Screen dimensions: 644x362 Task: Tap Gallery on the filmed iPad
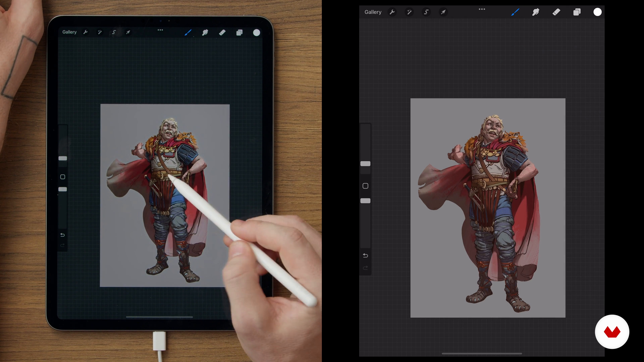69,32
